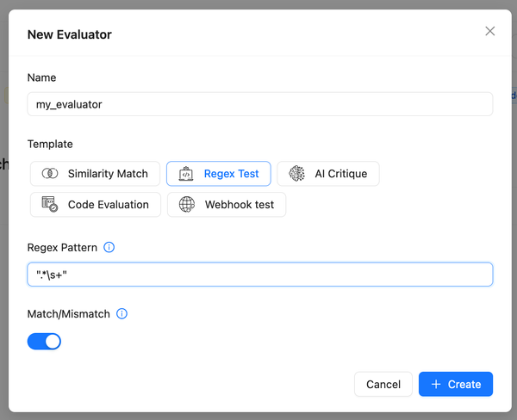Click the Webhook test globe icon

tap(186, 205)
